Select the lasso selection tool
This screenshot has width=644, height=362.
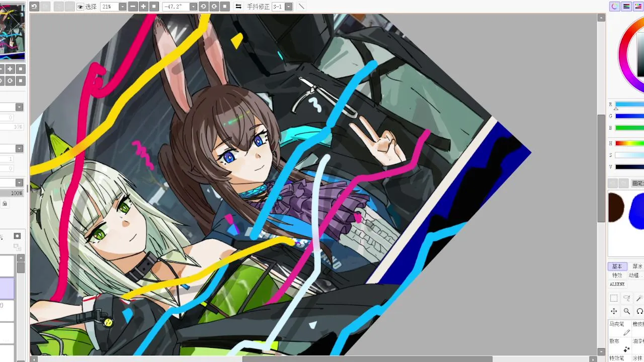coord(626,299)
